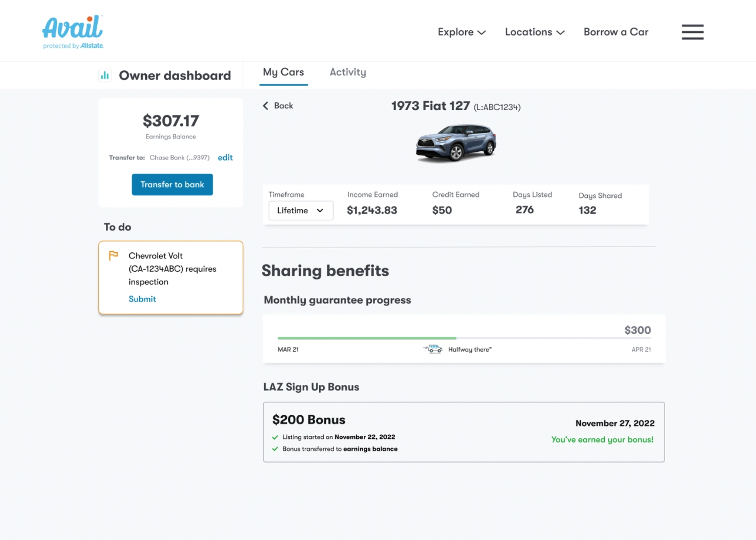756x540 pixels.
Task: Click the checkmark beside Bonus transferred
Action: point(275,449)
